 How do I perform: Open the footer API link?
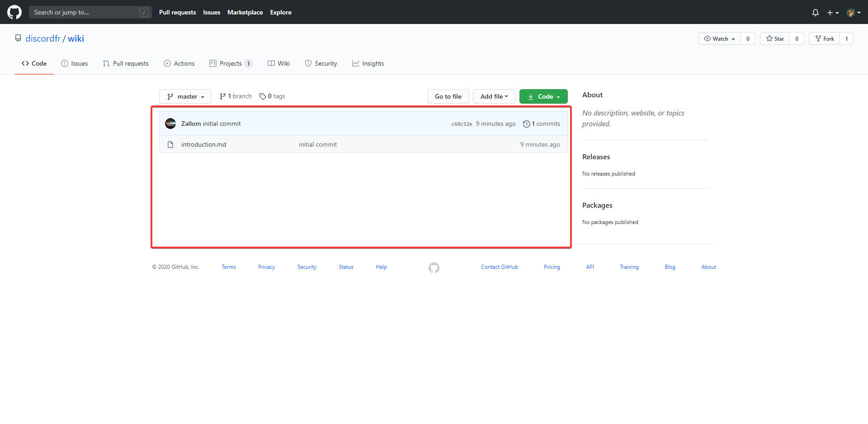tap(590, 267)
